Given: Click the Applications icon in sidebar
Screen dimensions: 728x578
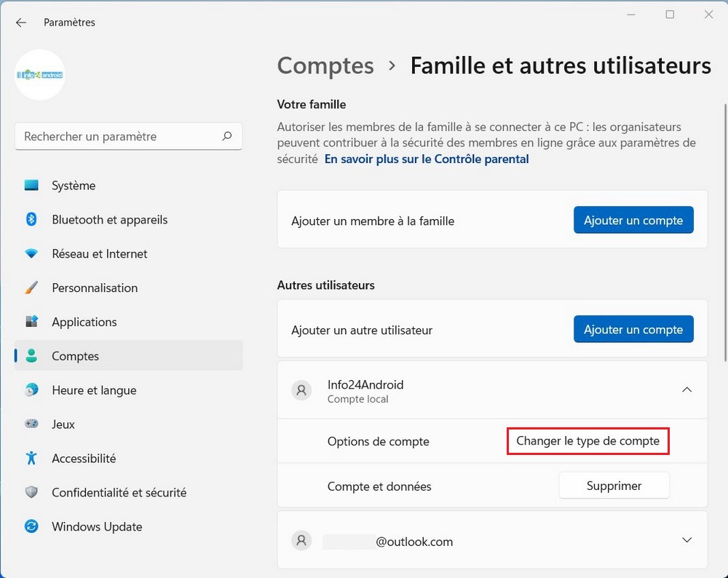Looking at the screenshot, I should click(31, 321).
